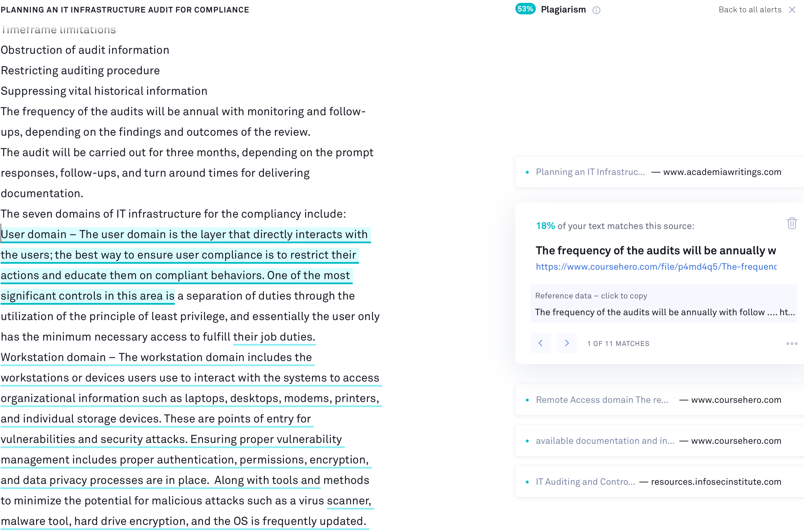The image size is (804, 532).
Task: Go to the next plagiarism match
Action: [566, 343]
